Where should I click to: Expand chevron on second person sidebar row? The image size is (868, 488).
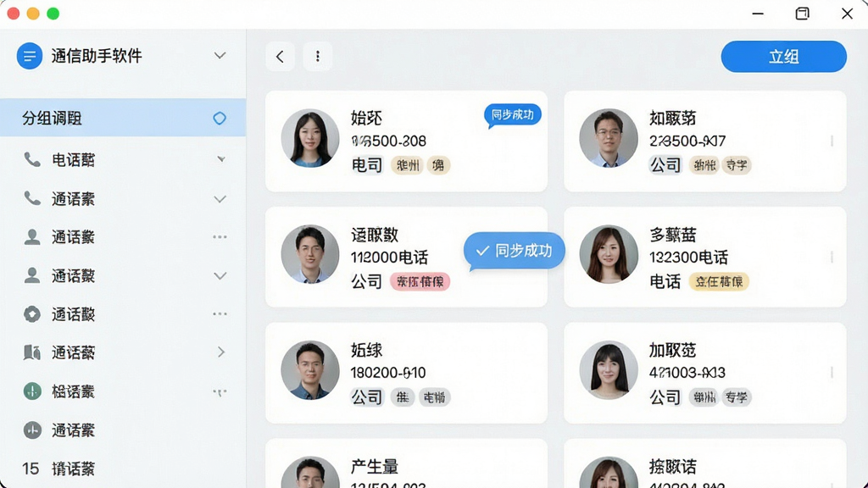220,276
